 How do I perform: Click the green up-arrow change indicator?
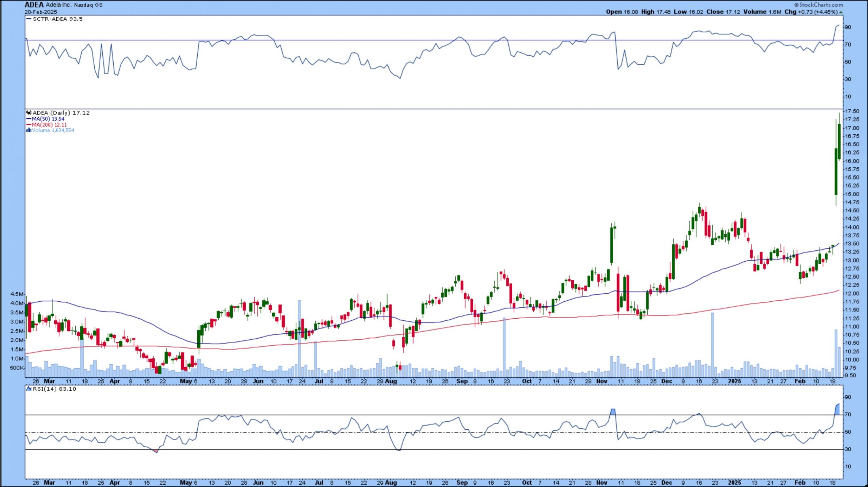[x=841, y=12]
